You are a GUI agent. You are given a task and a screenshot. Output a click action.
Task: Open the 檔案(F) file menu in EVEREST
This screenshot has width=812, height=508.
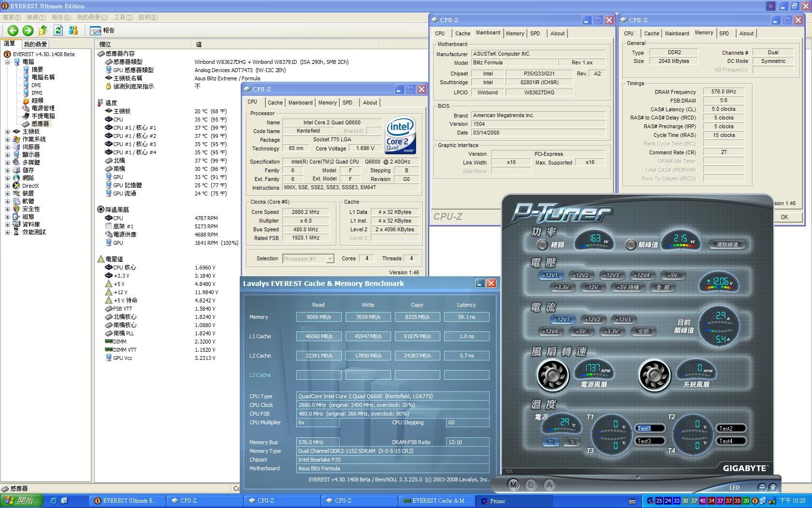[x=12, y=17]
